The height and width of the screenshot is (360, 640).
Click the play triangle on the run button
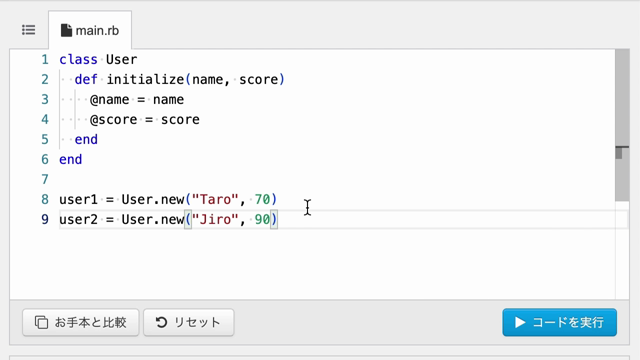(x=520, y=322)
